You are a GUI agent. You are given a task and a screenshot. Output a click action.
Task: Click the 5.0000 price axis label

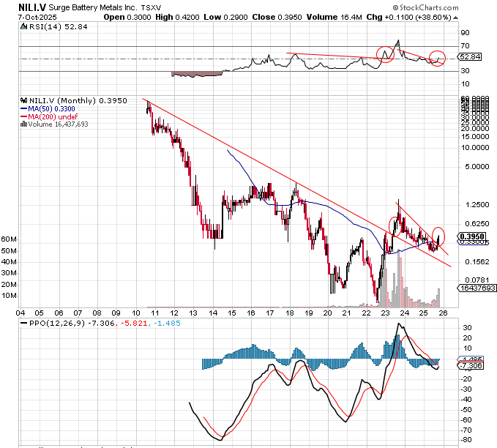[477, 167]
